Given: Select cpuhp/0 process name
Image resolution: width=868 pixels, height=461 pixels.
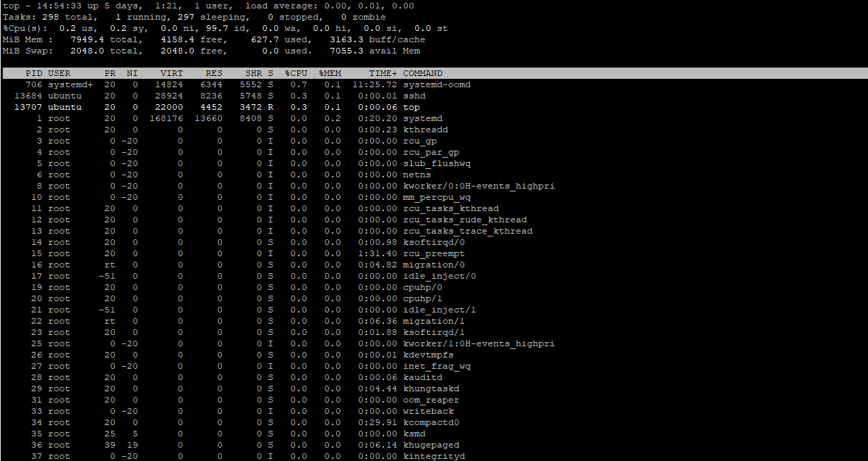Looking at the screenshot, I should 423,287.
